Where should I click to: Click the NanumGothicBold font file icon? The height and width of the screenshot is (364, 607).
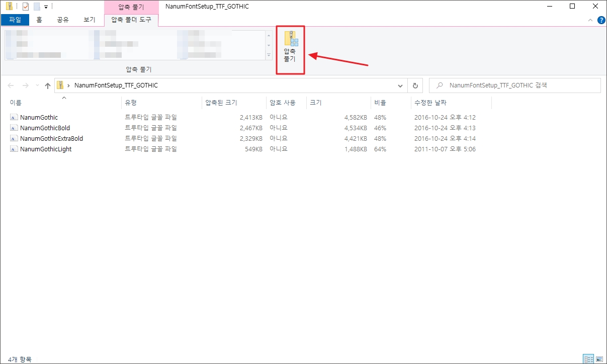(14, 128)
